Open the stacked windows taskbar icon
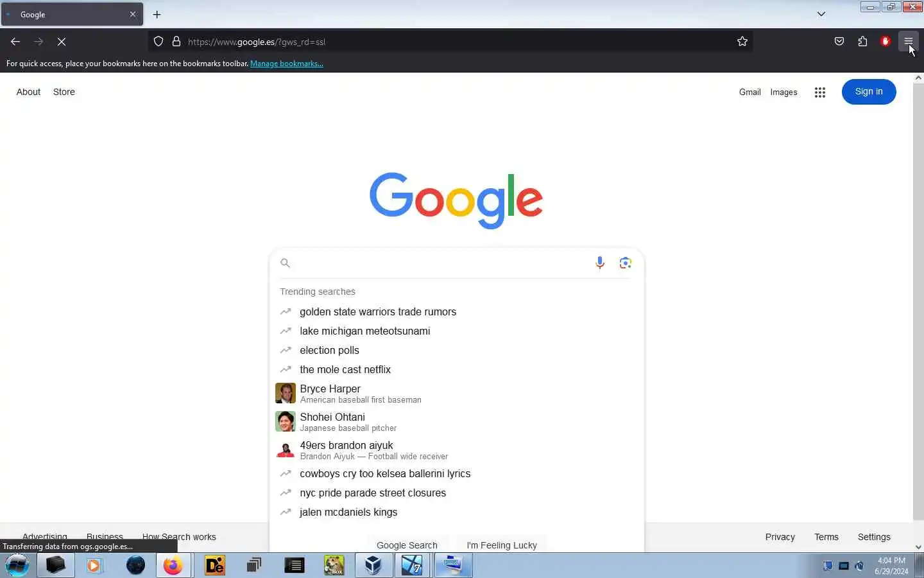The image size is (924, 578). [x=254, y=565]
